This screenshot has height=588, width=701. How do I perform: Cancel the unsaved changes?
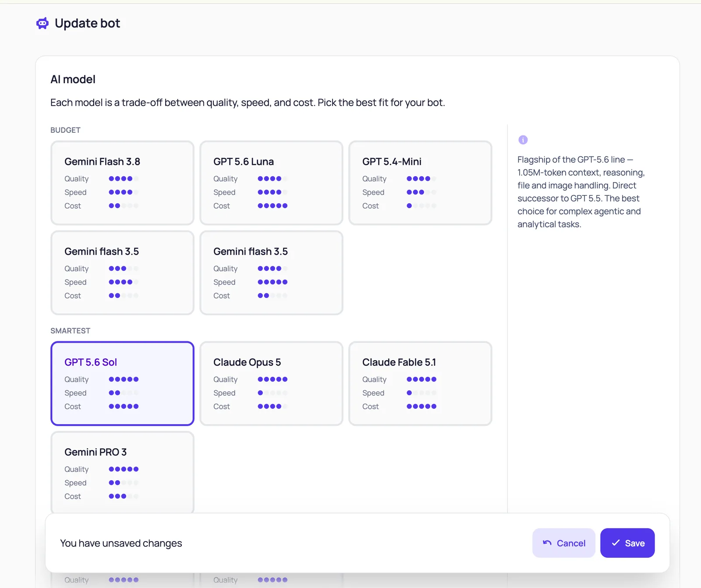tap(563, 543)
